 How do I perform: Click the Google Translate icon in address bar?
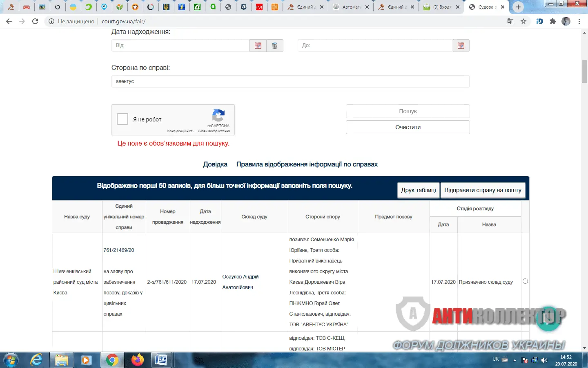point(510,21)
